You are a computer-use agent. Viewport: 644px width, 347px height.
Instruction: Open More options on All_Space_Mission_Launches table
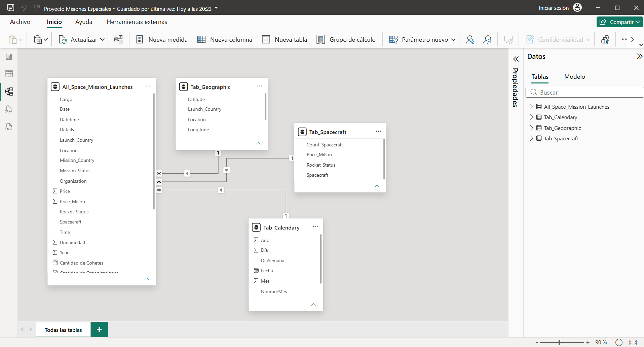[x=148, y=86]
